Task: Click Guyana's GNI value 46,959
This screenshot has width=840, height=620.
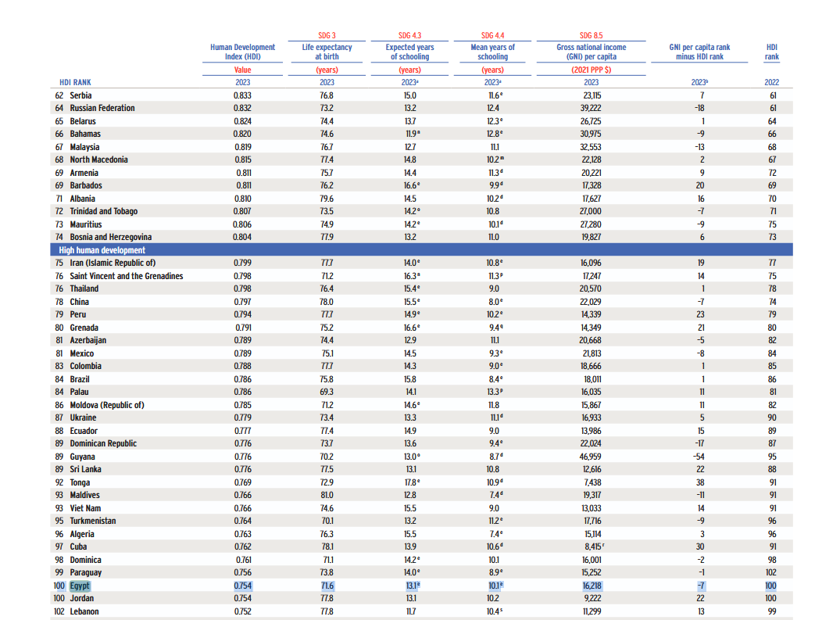Action: tap(591, 457)
